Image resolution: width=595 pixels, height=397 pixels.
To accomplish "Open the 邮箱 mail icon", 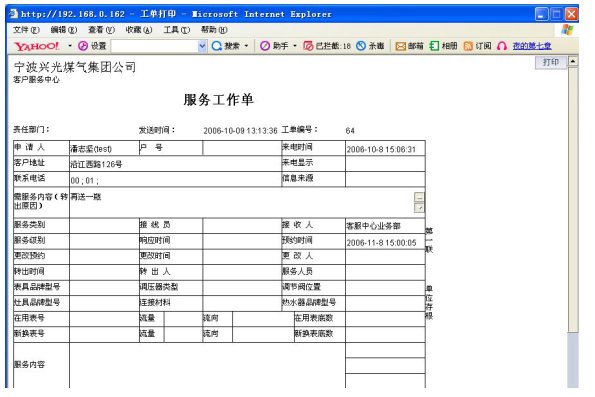I will click(x=400, y=46).
